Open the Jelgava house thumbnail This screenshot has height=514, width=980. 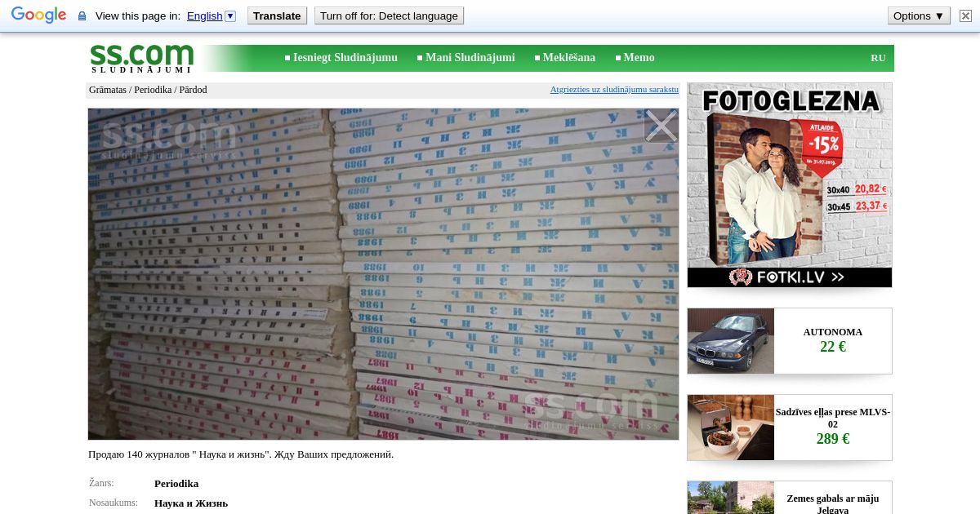coord(731,498)
